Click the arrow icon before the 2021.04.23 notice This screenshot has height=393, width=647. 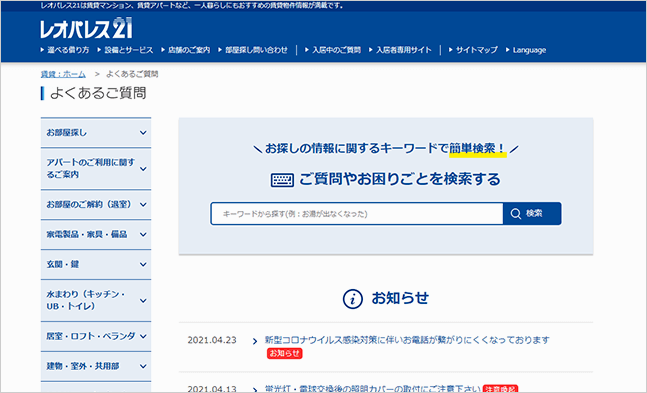255,341
